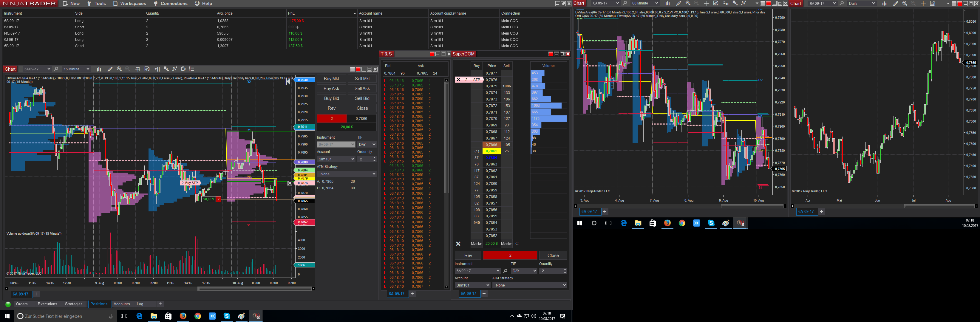Open drawing tools pencil in Daily chart
This screenshot has width=980, height=322.
(x=896, y=3)
